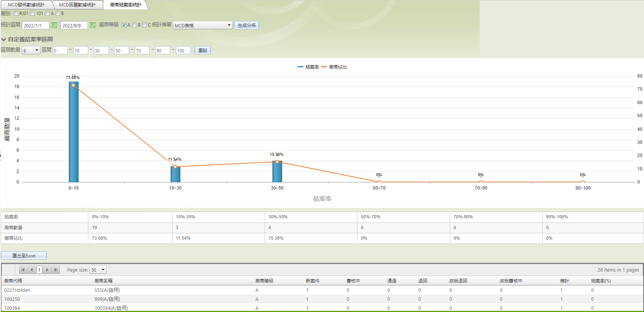Sort by 退回 column header
The height and width of the screenshot is (312, 644).
[x=423, y=281]
